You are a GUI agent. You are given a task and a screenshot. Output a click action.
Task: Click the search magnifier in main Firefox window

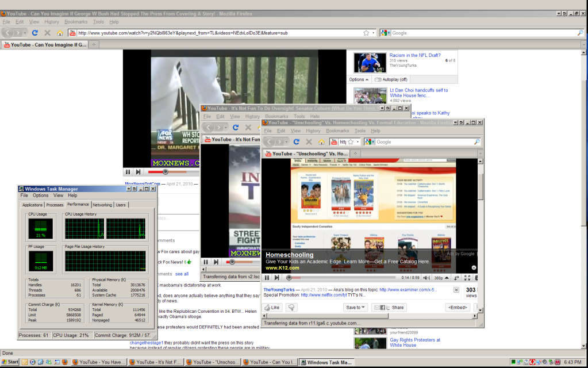click(580, 33)
